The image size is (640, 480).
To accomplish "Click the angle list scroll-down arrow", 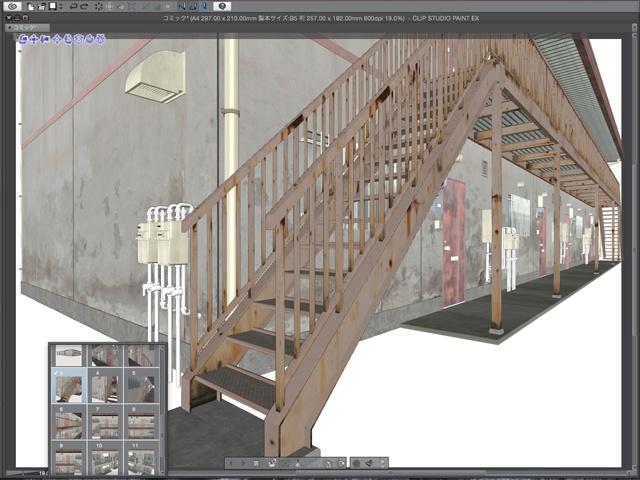I will [x=162, y=472].
